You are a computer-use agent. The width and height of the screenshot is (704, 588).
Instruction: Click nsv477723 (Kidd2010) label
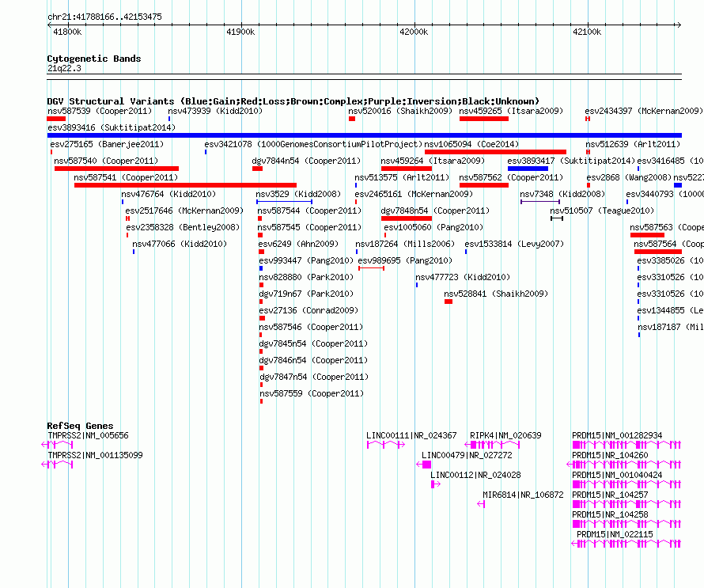(x=463, y=277)
